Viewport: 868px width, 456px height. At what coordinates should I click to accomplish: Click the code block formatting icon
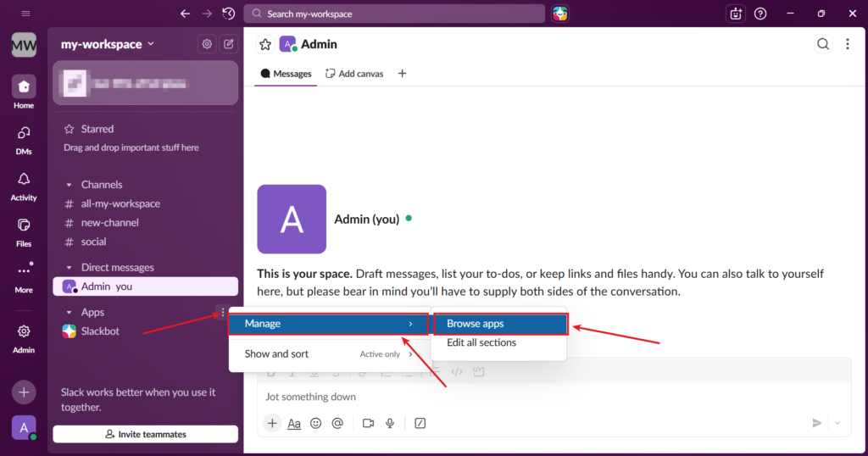(479, 372)
